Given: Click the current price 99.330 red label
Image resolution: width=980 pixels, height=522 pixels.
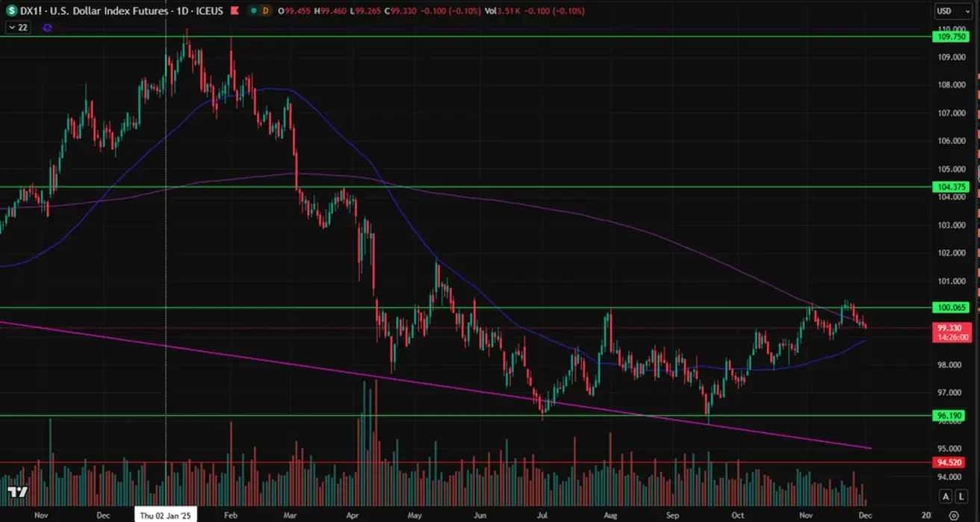Looking at the screenshot, I should [x=951, y=327].
